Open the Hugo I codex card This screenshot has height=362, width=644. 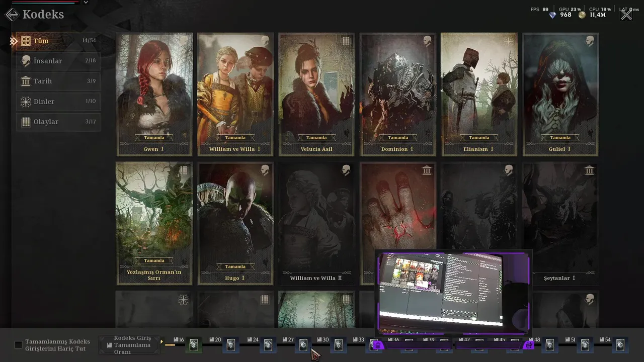pyautogui.click(x=235, y=224)
